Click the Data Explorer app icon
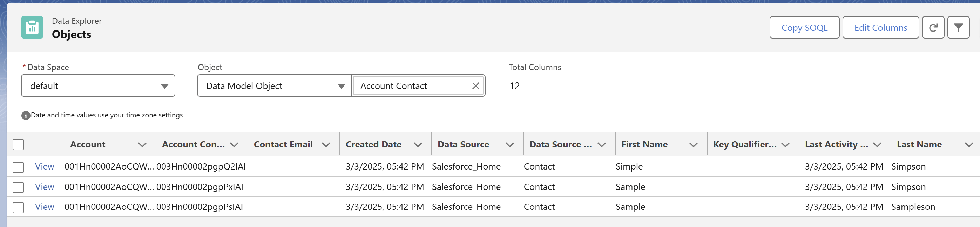 (x=32, y=27)
